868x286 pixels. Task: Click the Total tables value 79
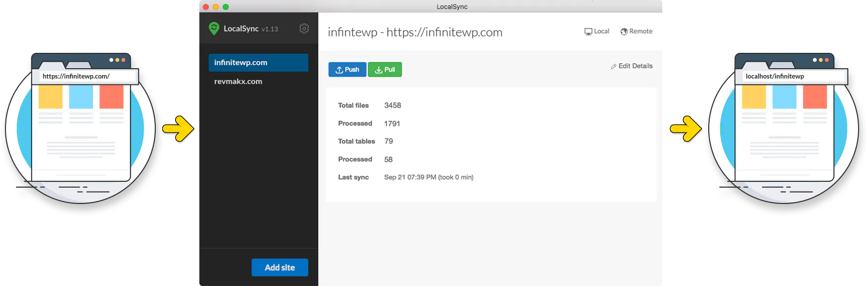389,141
